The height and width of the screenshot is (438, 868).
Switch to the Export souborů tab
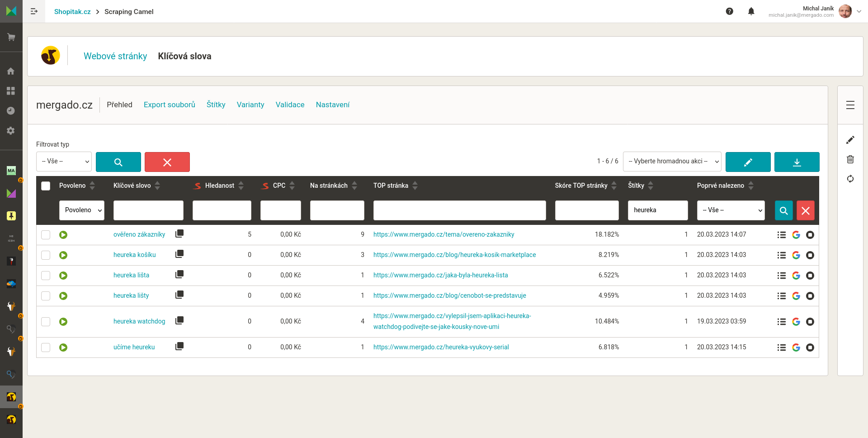pyautogui.click(x=170, y=105)
